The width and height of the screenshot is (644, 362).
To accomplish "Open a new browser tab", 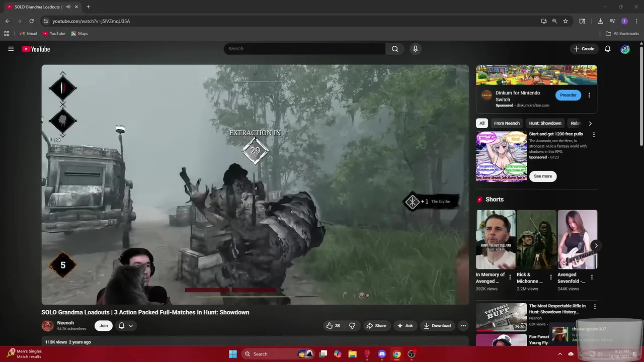I will tap(88, 7).
